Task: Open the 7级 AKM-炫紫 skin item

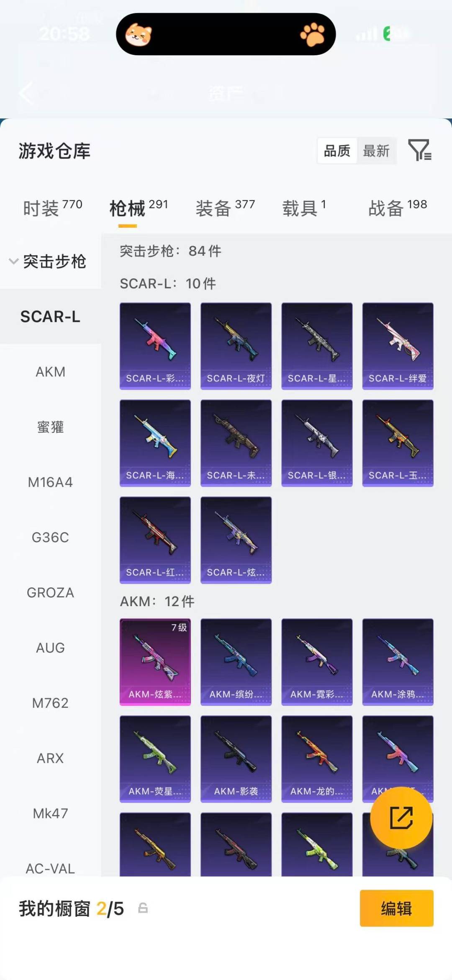Action: 155,662
